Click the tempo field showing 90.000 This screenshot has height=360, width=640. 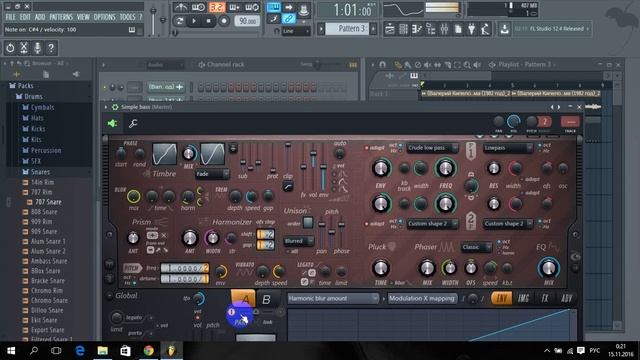point(247,21)
